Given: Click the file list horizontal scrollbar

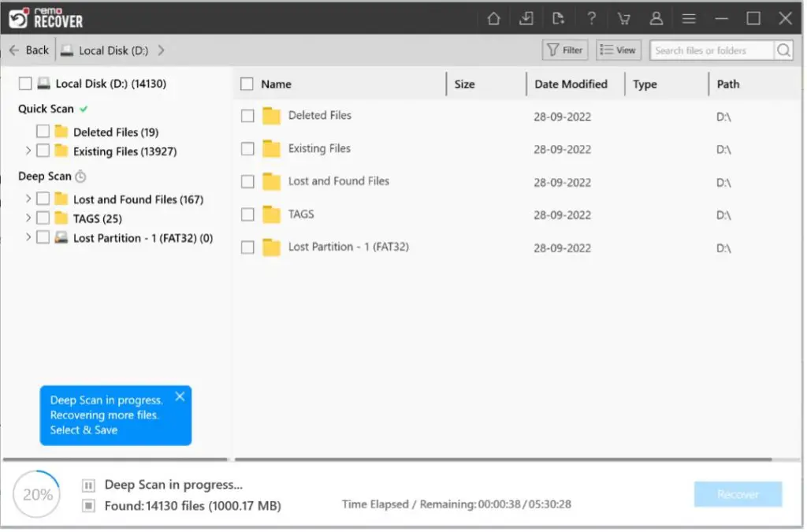Looking at the screenshot, I should pos(504,461).
